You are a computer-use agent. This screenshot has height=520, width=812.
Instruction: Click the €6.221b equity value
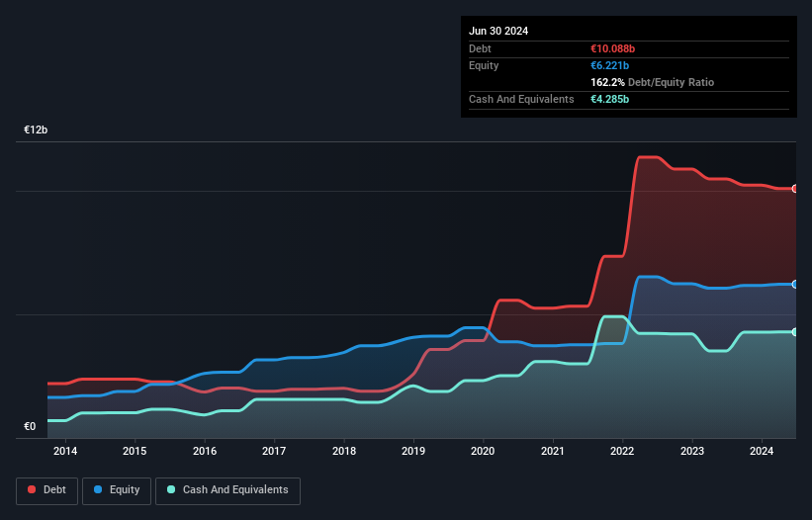609,65
